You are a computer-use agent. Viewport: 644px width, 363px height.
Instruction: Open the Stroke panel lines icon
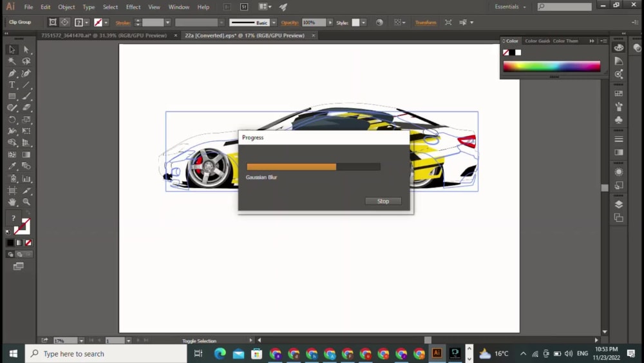coord(618,139)
